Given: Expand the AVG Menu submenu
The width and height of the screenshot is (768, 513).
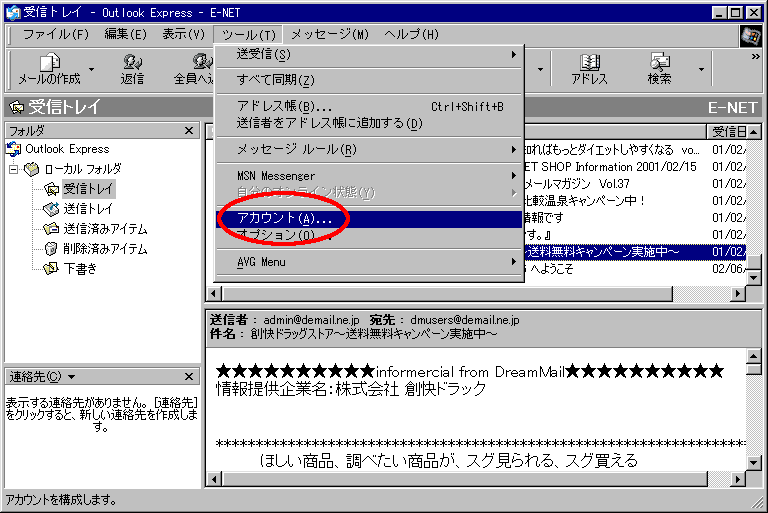Looking at the screenshot, I should coord(369,262).
